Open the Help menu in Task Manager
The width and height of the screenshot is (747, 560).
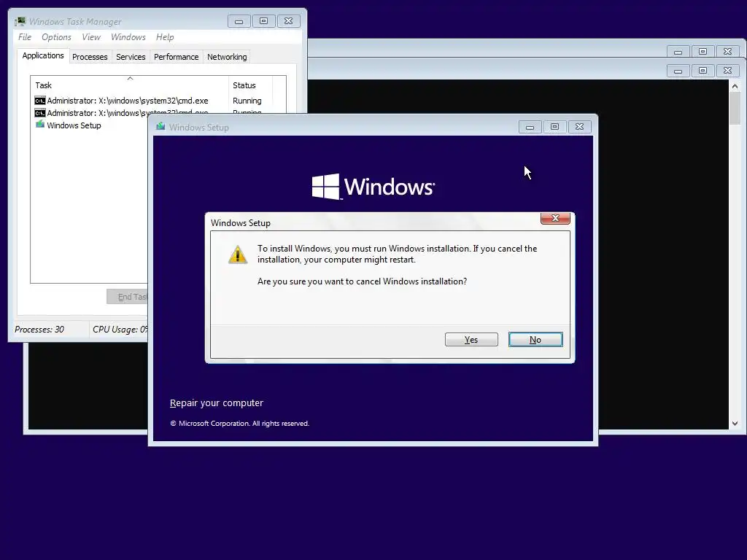tap(165, 37)
